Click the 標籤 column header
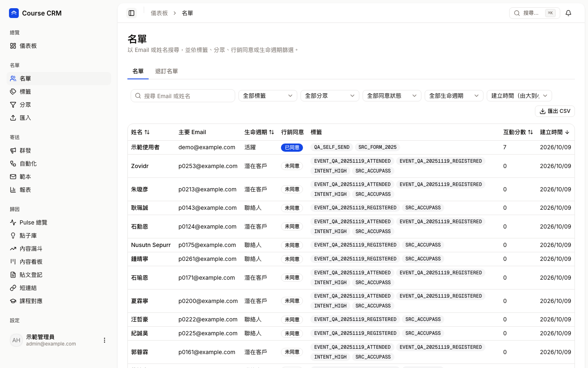The width and height of the screenshot is (588, 368). point(316,132)
